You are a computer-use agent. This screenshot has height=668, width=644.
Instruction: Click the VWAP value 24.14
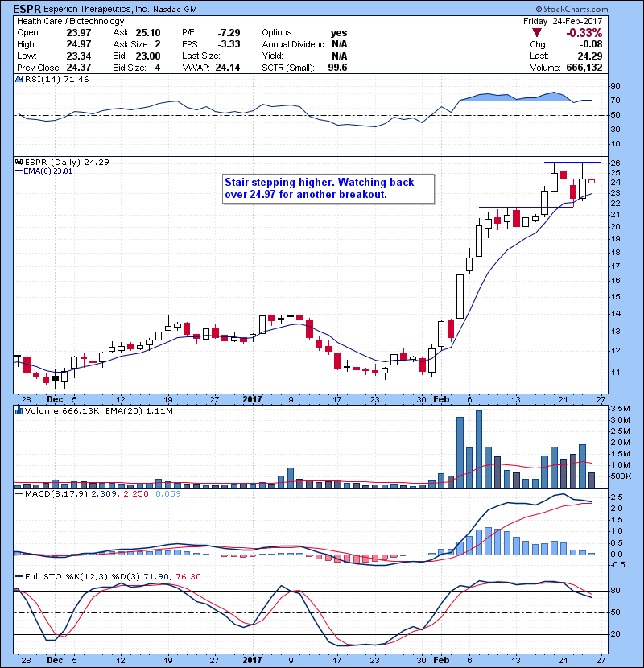coord(228,68)
